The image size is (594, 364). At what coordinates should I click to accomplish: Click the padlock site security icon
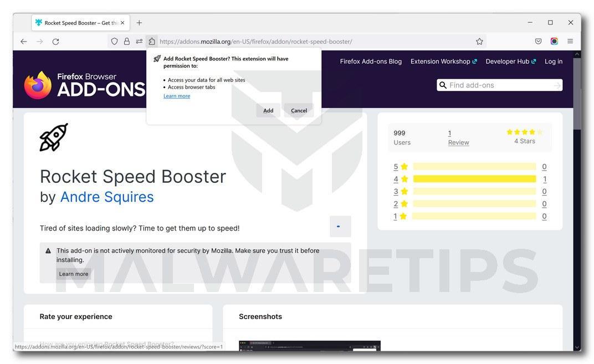point(126,42)
